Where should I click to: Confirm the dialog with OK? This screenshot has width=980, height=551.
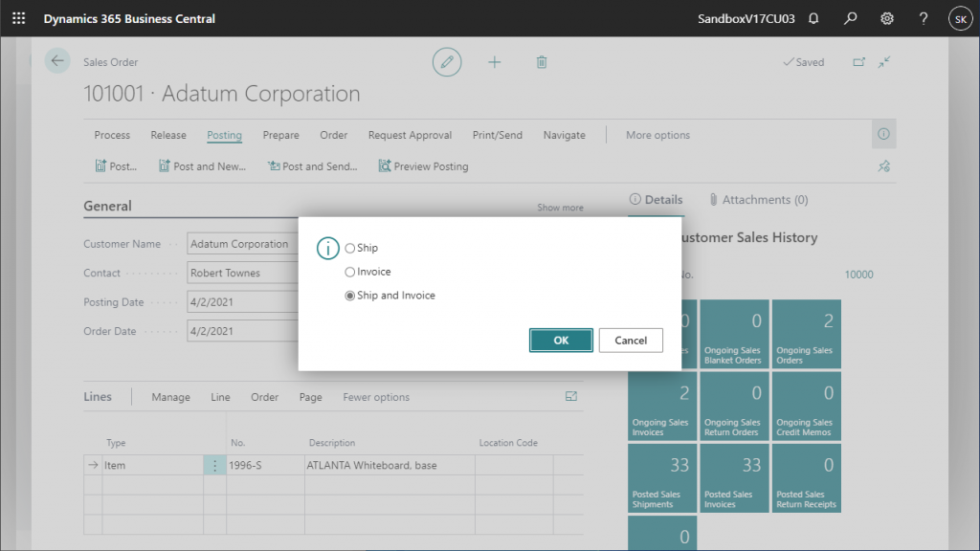[x=561, y=340]
